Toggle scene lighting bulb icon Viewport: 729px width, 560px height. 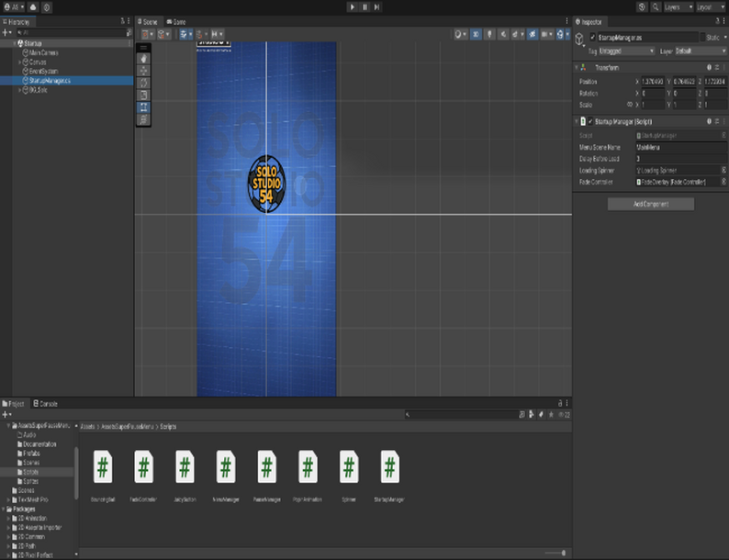pyautogui.click(x=490, y=34)
